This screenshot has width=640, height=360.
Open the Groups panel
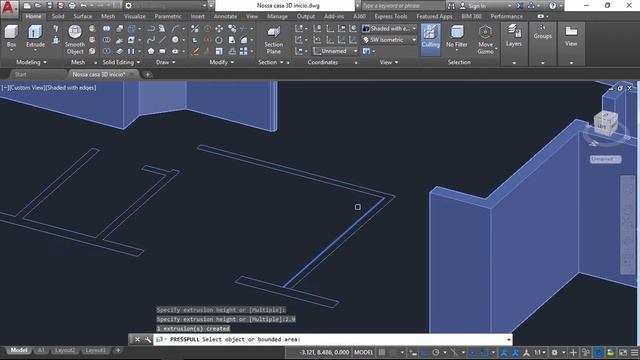click(542, 32)
